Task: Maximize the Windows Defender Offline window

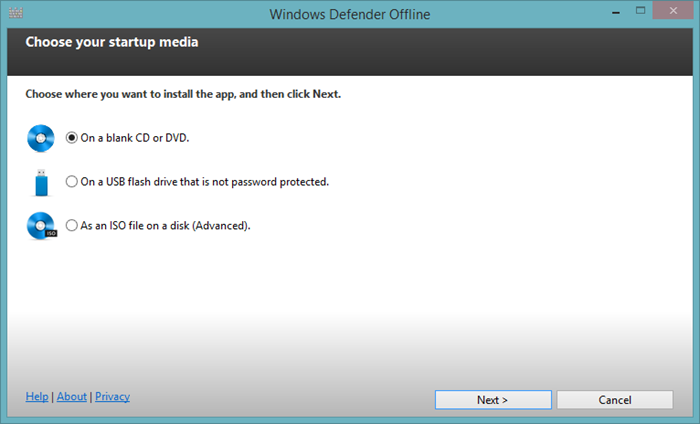Action: tap(641, 11)
